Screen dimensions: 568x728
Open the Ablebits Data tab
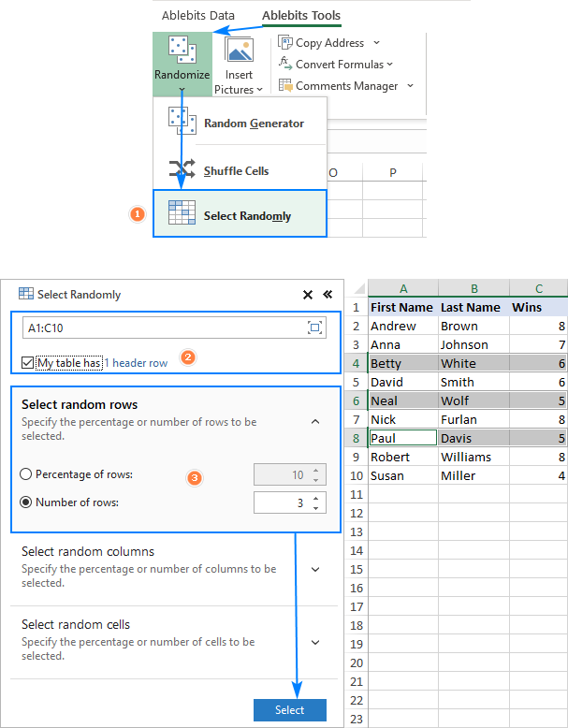tap(197, 15)
